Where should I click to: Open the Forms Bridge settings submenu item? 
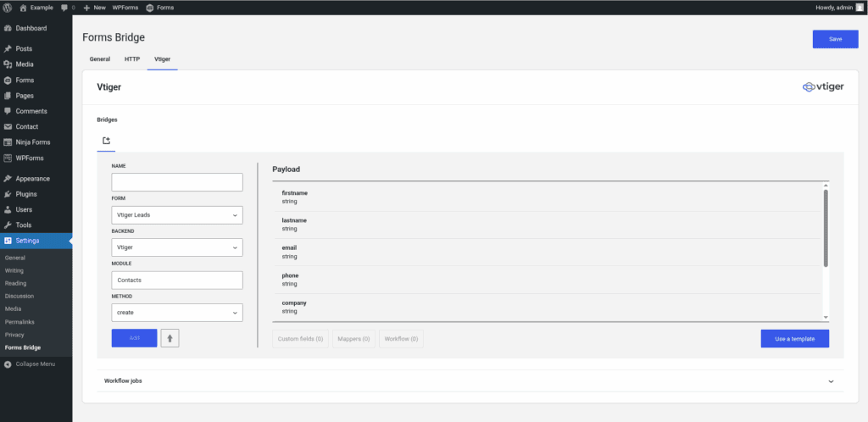click(x=22, y=347)
